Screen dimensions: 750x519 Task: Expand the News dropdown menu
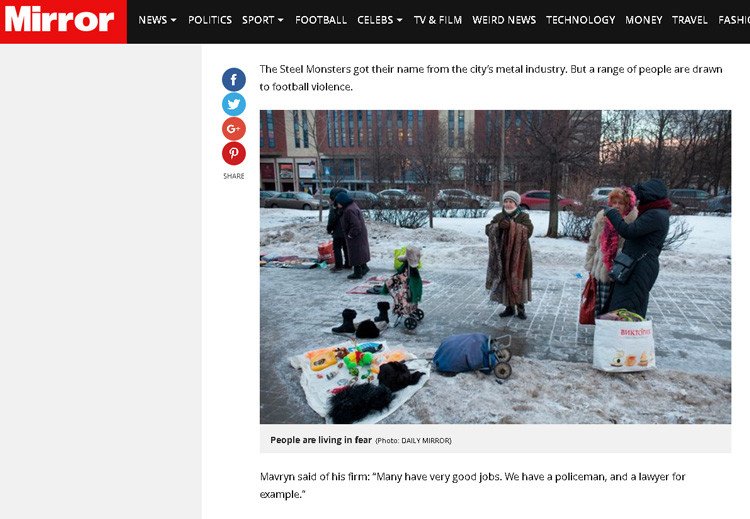tap(157, 20)
